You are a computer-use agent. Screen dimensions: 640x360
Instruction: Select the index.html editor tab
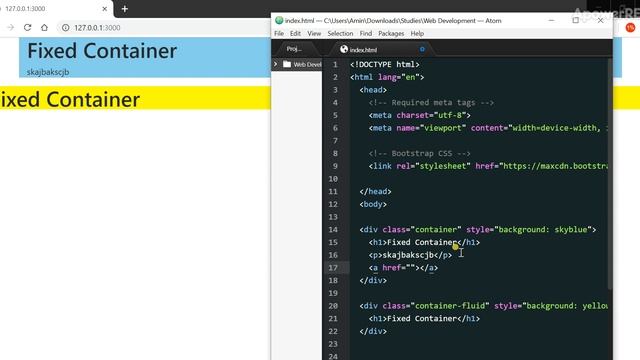(363, 50)
